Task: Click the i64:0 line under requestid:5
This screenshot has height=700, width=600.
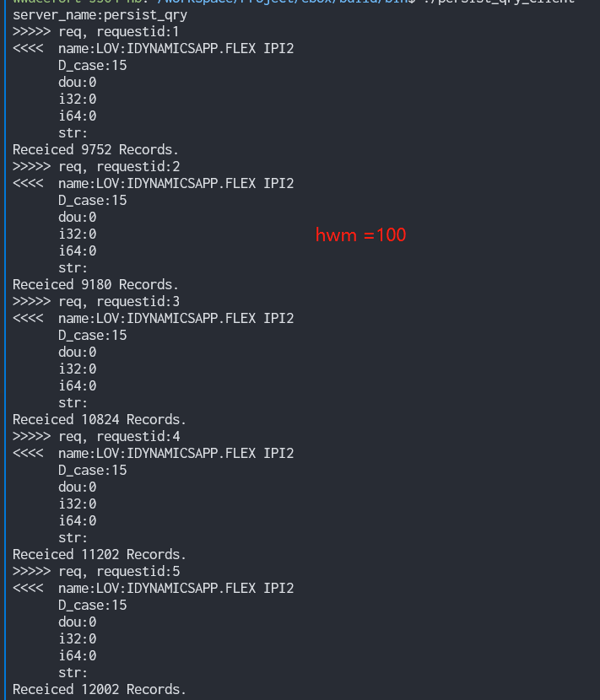Action: tap(78, 655)
